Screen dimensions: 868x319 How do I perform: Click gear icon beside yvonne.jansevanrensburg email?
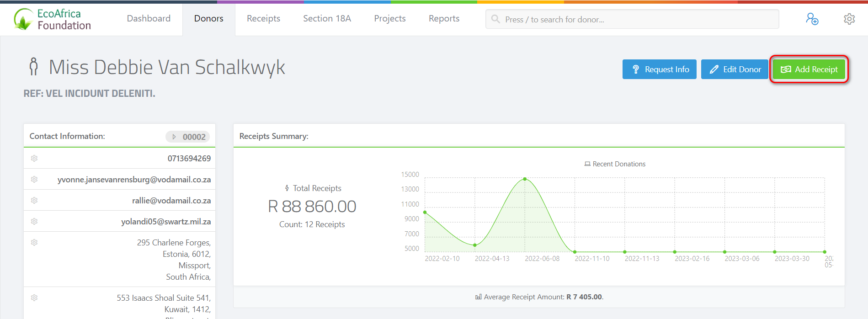[34, 180]
